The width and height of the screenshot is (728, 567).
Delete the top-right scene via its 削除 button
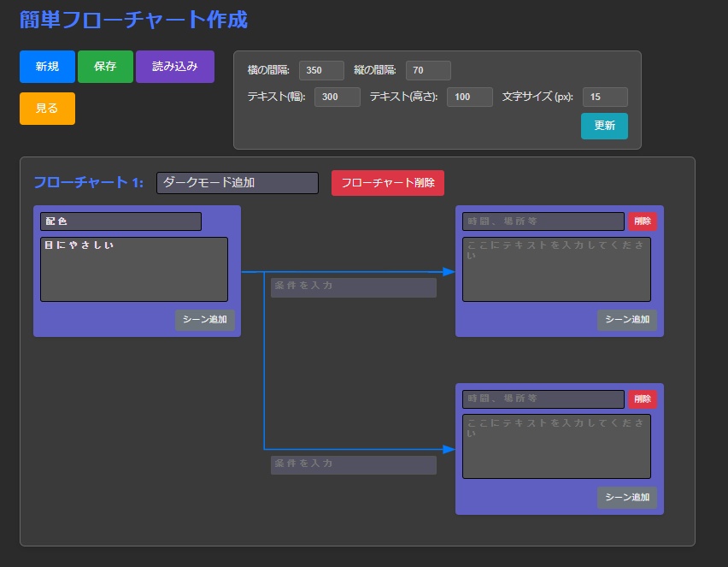(x=642, y=221)
